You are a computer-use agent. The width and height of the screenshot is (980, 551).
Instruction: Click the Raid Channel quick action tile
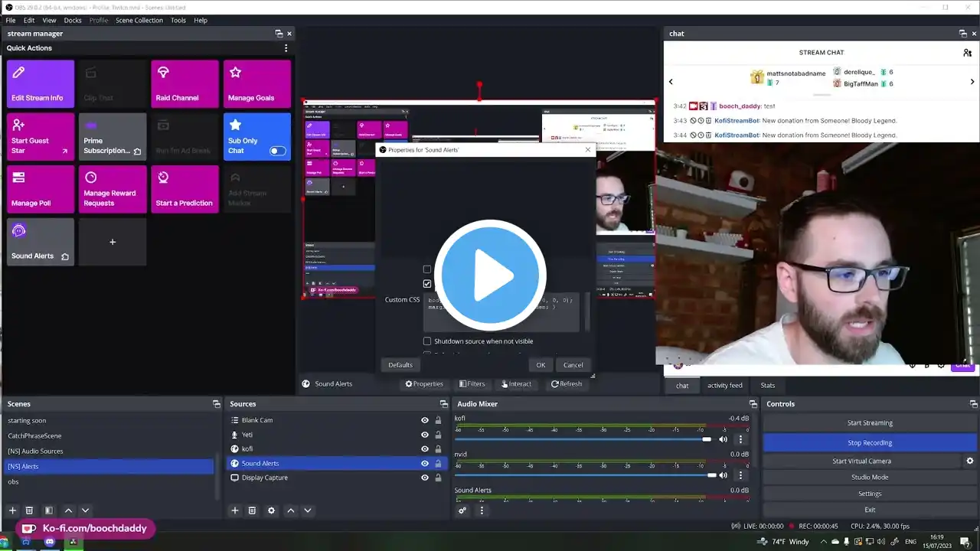click(x=185, y=84)
